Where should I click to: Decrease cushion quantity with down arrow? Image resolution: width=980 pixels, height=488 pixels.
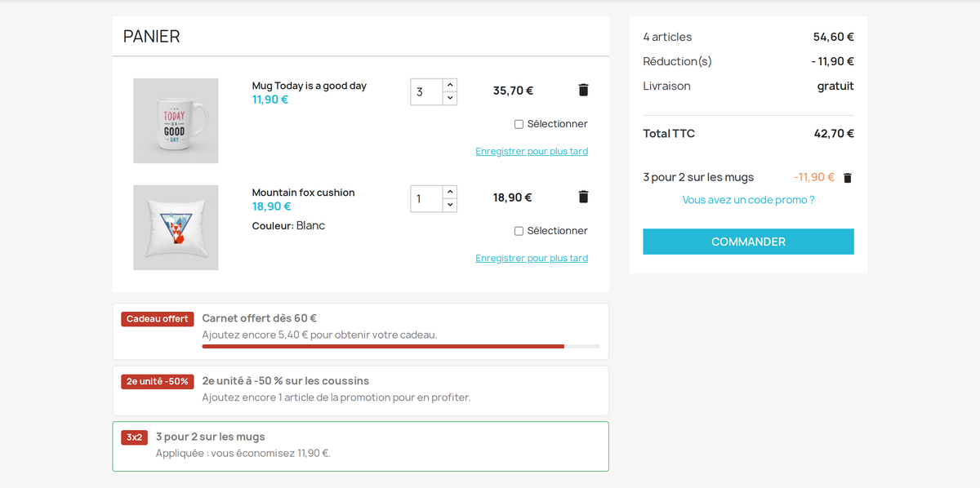coord(450,205)
